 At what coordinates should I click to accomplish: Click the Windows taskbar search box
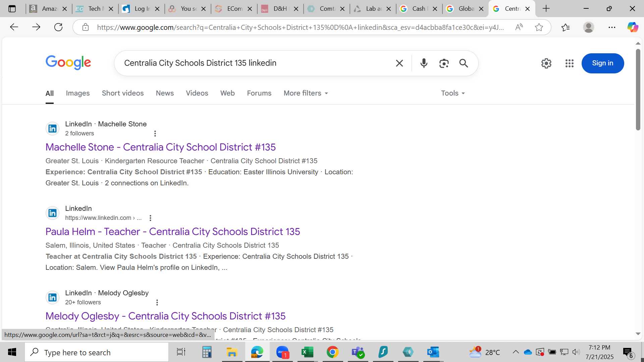97,352
